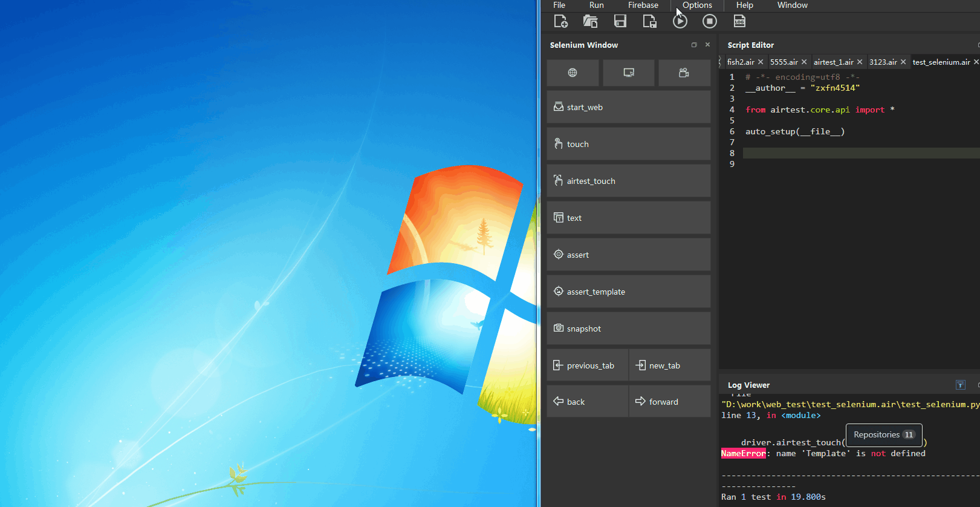Click the save toolbar icon
This screenshot has width=980, height=507.
[x=620, y=21]
